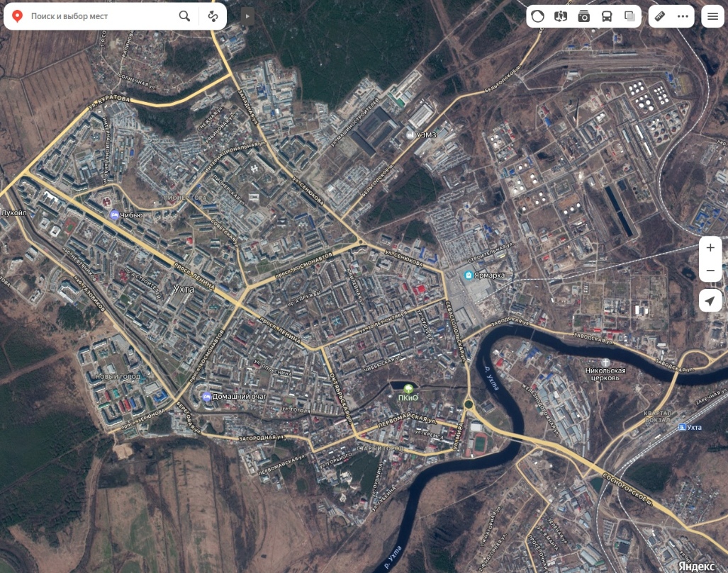Click the 'ул. Оплеснина' street label
Image resolution: width=728 pixels, height=573 pixels.
[272, 368]
